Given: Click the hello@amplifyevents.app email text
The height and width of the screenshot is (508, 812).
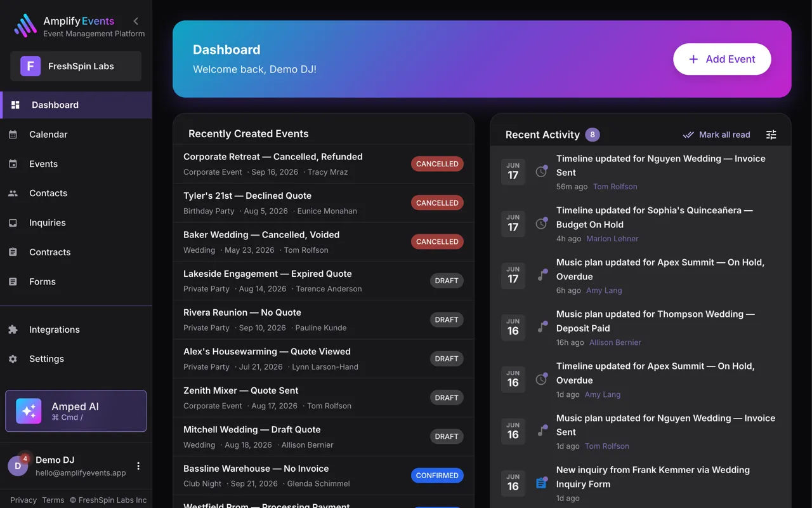Looking at the screenshot, I should point(81,473).
